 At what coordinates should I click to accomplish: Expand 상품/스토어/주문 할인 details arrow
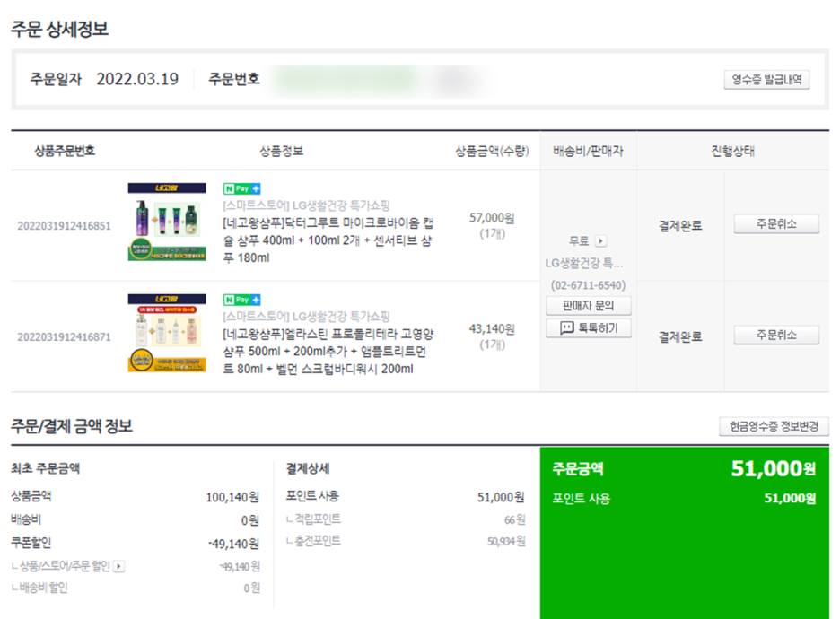point(119,566)
